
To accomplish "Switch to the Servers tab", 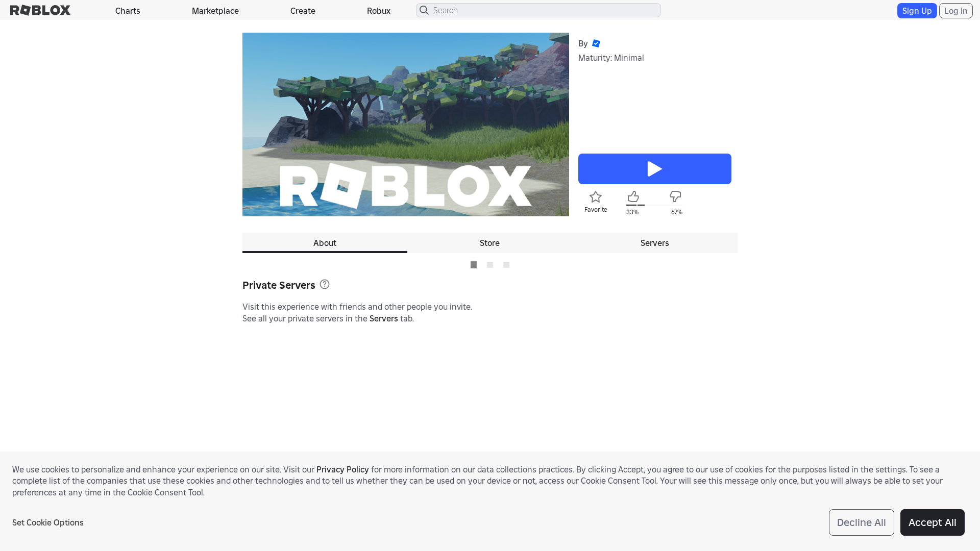I will click(654, 243).
